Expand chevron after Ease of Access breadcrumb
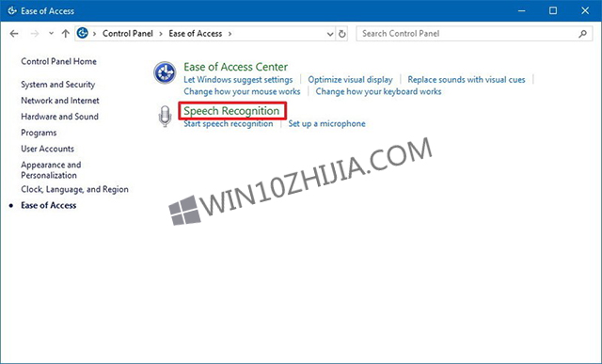 [x=230, y=34]
